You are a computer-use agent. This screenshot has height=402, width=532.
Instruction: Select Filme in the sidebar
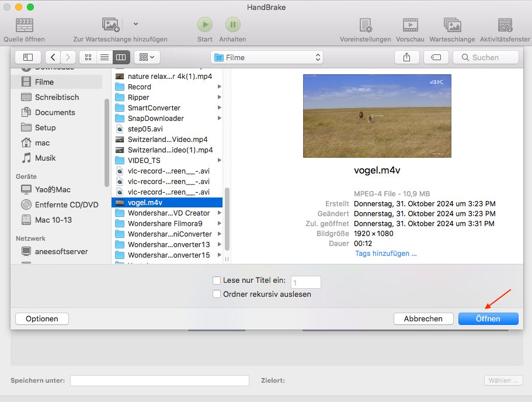point(56,82)
